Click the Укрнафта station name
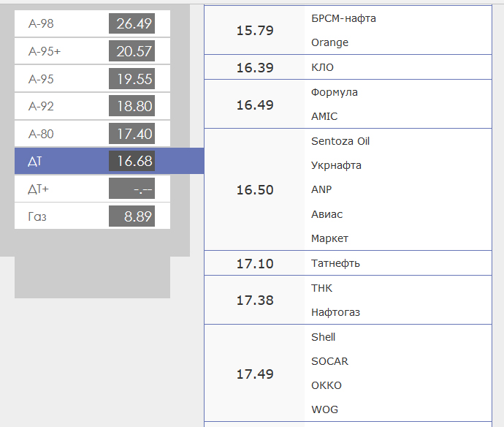Screen dimensions: 504x427 [336, 165]
